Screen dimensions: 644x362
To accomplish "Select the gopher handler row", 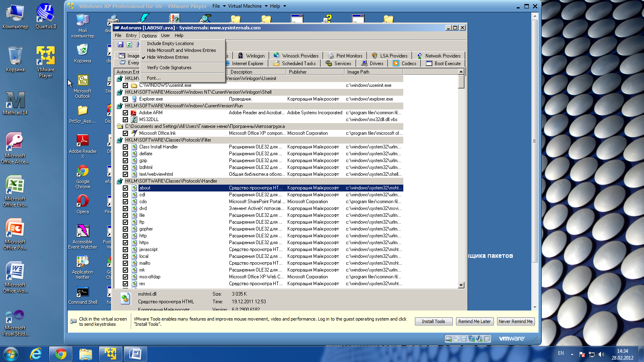I will [259, 229].
